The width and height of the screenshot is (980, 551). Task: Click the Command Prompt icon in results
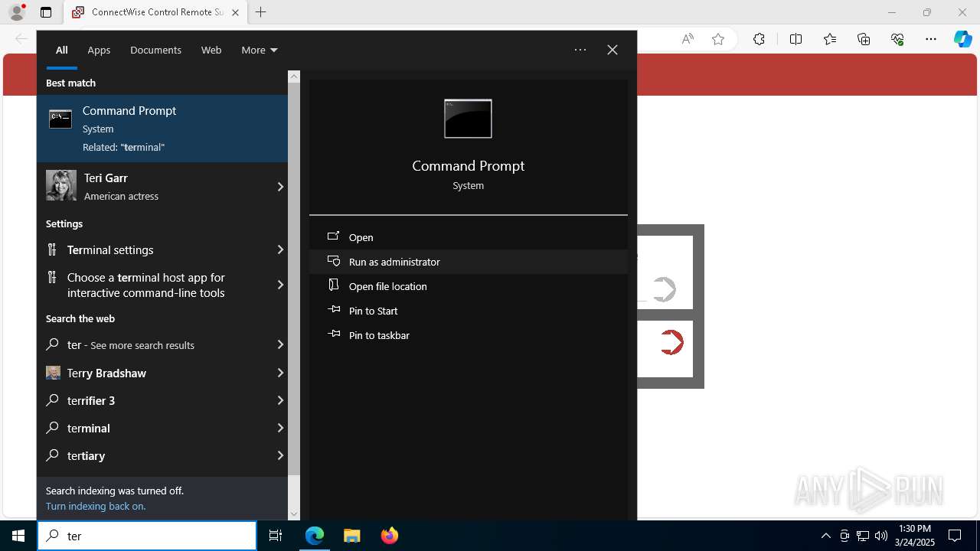pos(60,119)
